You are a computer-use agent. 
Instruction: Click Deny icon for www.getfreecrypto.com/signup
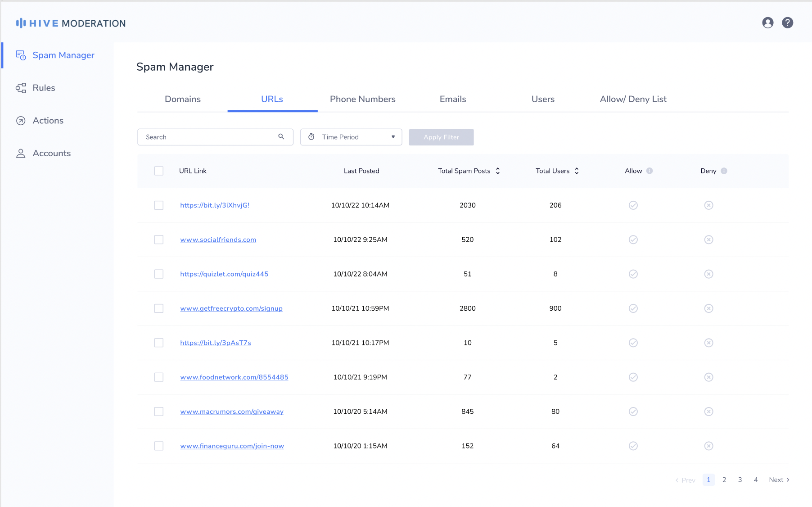click(708, 308)
